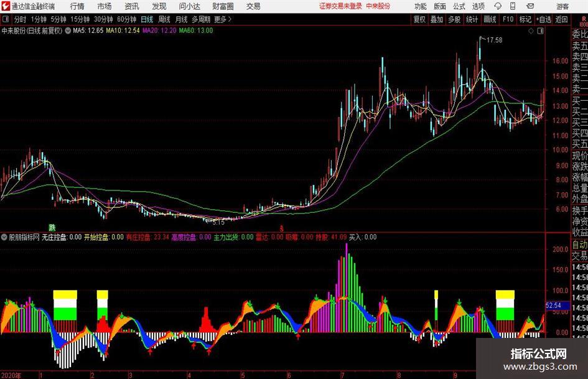Click the 2020年 label on time axis
This screenshot has width=588, height=379.
11,375
